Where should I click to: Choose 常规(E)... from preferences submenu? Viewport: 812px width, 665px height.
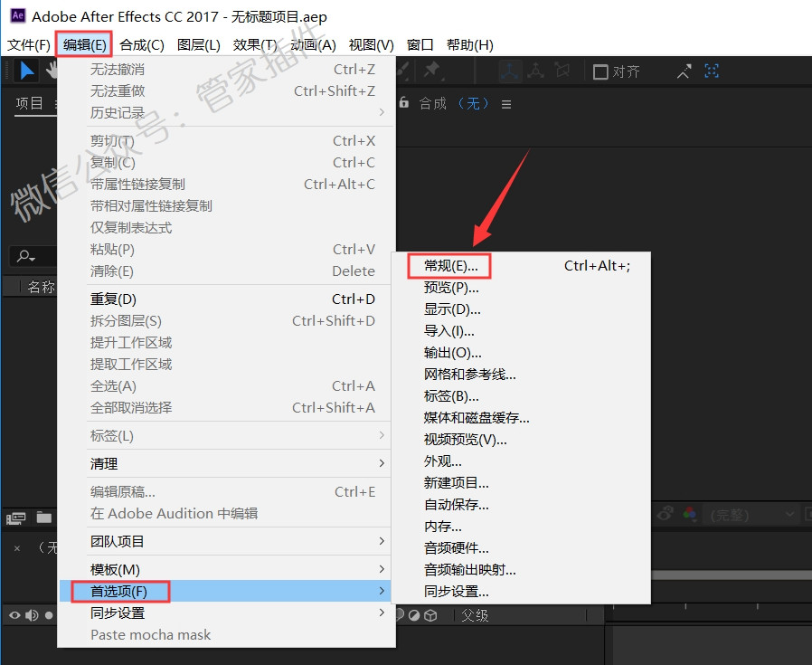[521, 266]
